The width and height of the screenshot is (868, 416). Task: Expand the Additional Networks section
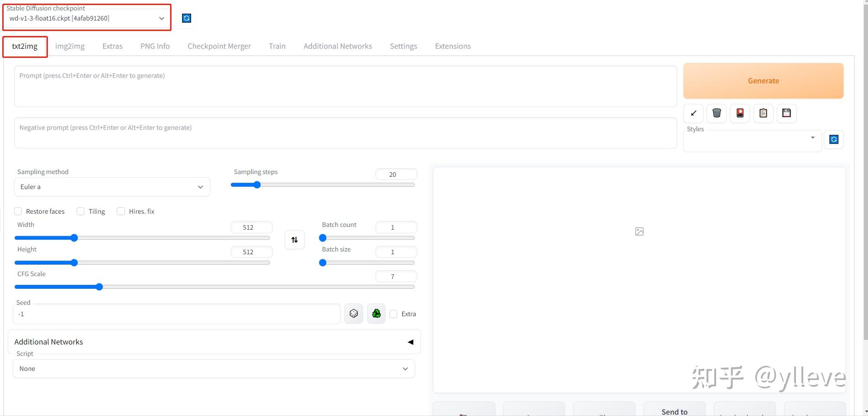click(x=214, y=342)
